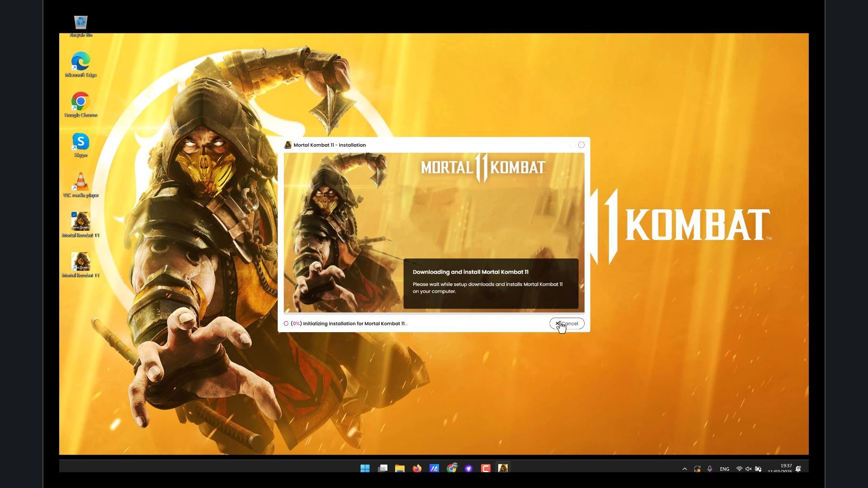
Task: Expand the hidden system tray icons chevron
Action: 684,469
